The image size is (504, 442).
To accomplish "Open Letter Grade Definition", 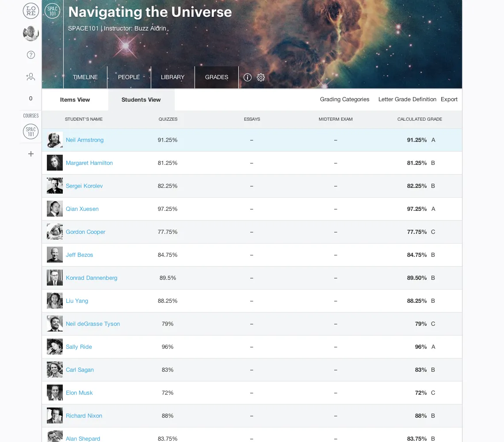I will tap(407, 99).
